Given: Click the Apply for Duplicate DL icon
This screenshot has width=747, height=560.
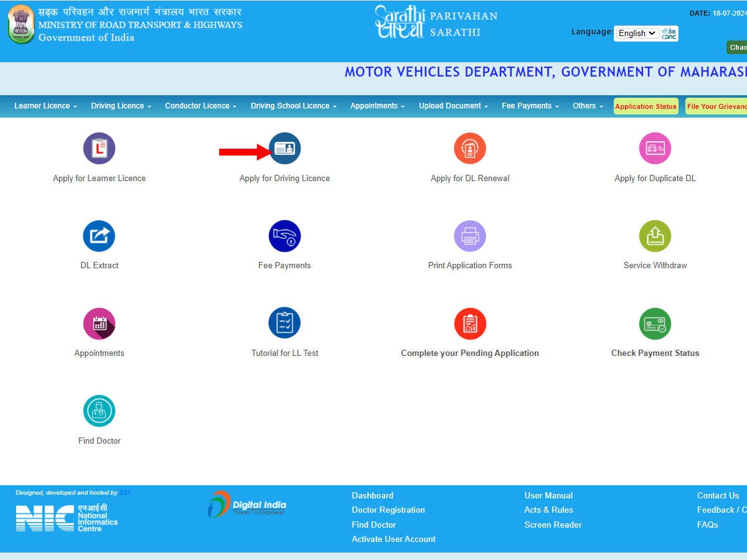Looking at the screenshot, I should [655, 148].
